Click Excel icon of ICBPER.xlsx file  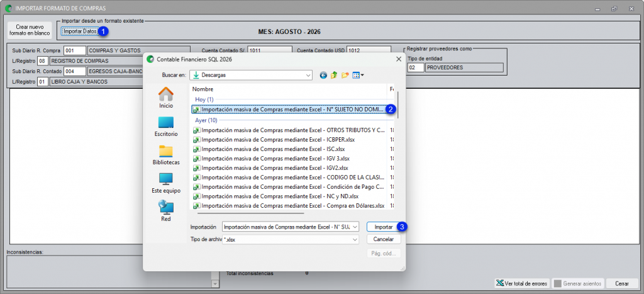pyautogui.click(x=196, y=140)
